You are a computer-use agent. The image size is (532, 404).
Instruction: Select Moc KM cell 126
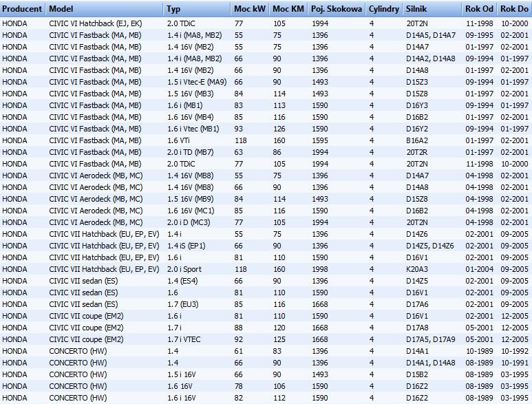tap(279, 129)
